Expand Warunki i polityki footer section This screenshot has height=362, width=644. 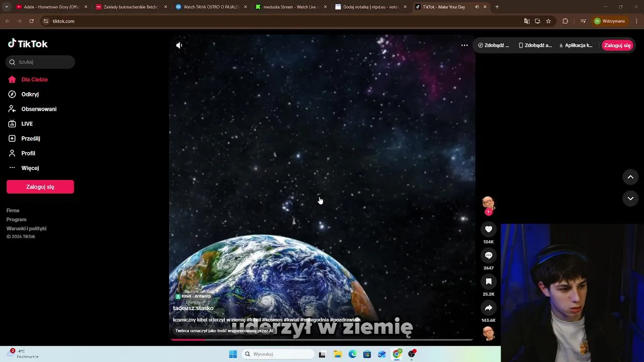point(27,229)
